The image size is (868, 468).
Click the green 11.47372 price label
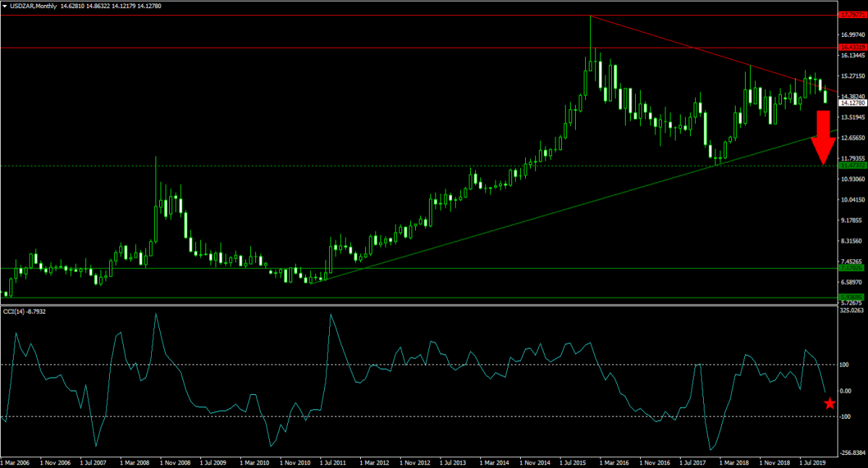pos(851,166)
